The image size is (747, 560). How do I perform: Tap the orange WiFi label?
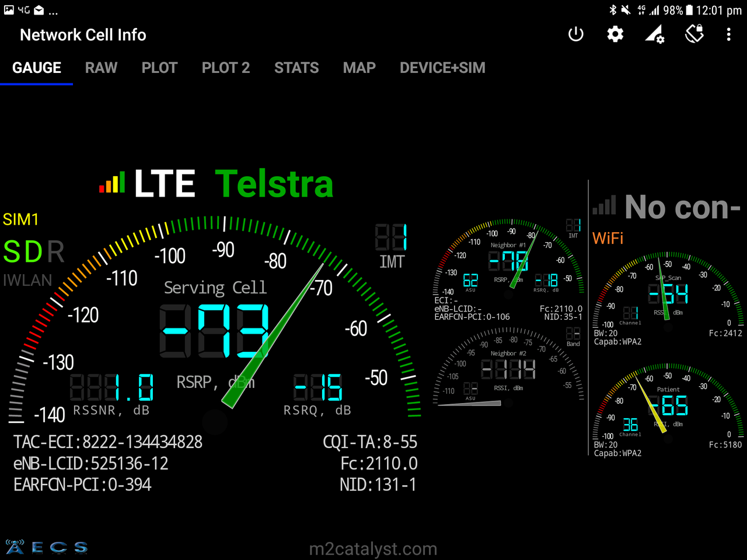(608, 238)
